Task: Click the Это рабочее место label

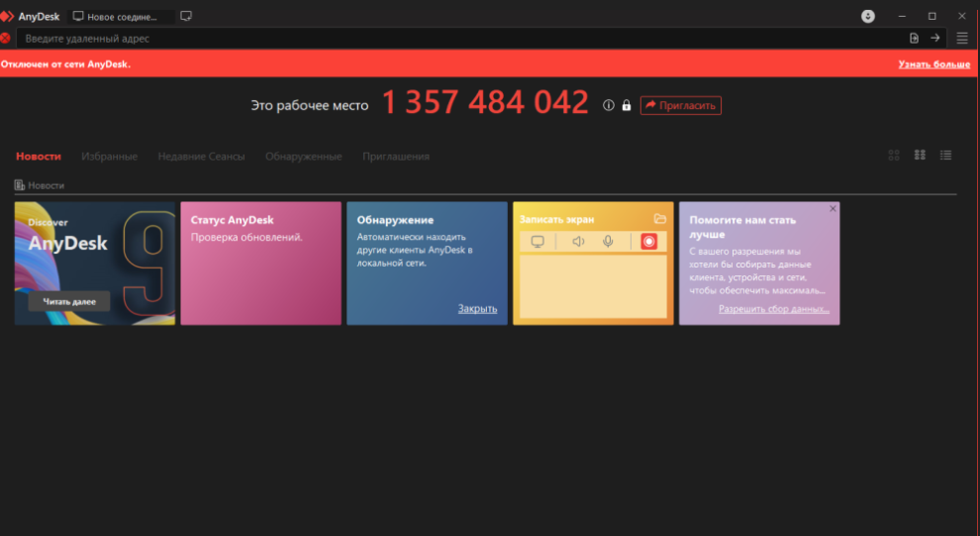Action: pos(310,106)
